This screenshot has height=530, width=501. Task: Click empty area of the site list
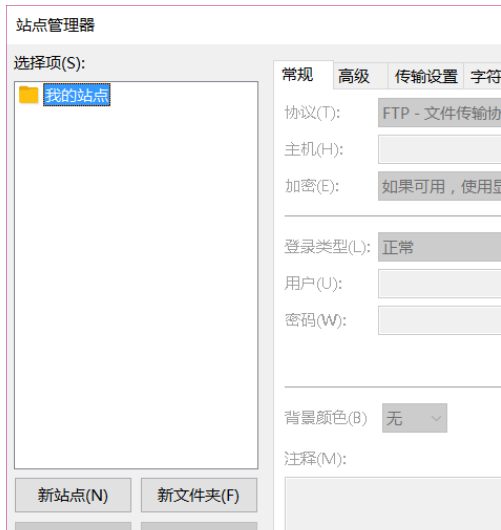point(136,287)
